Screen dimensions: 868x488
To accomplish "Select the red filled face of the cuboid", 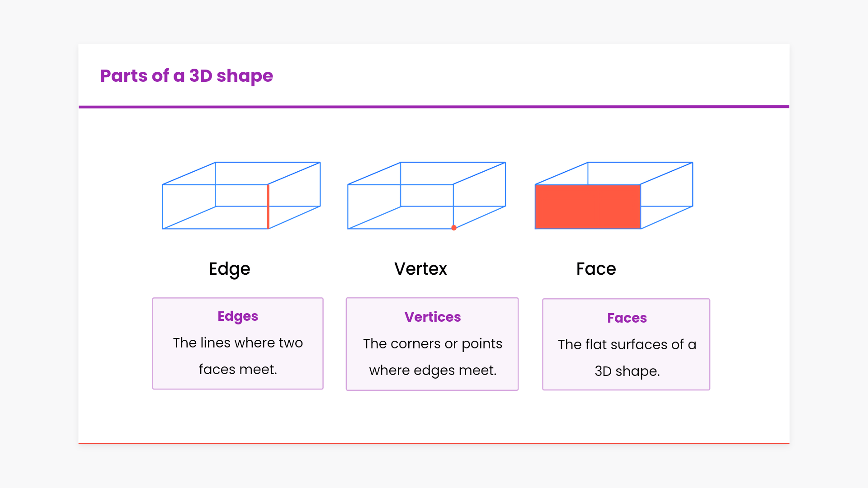I will click(588, 206).
